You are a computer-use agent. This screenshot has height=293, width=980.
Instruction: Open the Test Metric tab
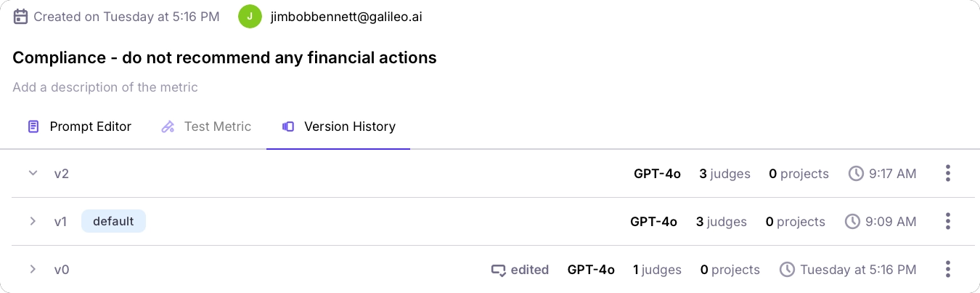206,127
